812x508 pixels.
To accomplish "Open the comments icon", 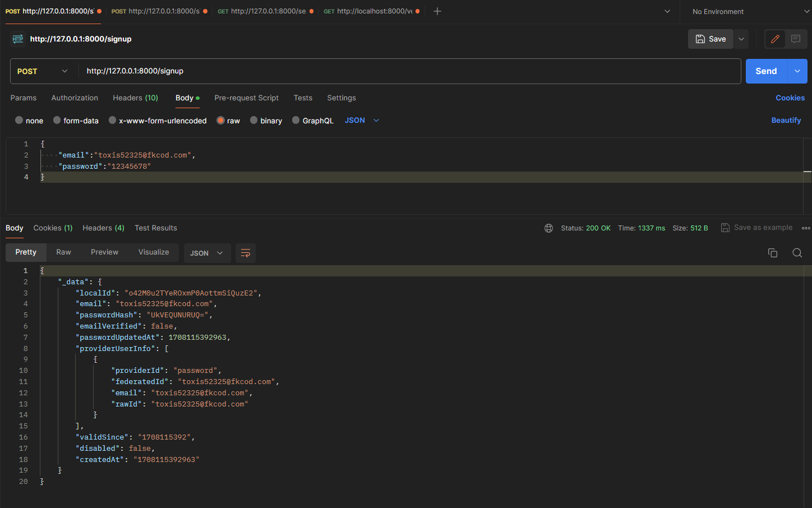I will point(795,39).
